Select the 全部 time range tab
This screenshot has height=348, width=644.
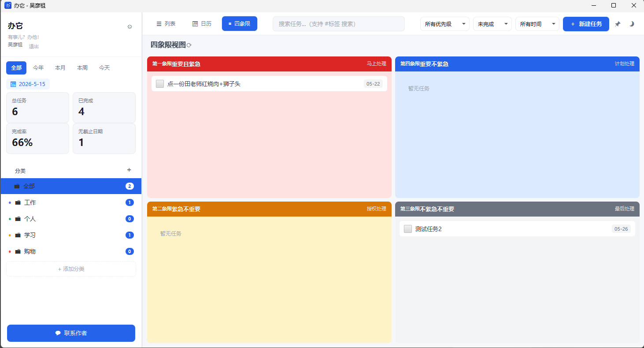16,68
